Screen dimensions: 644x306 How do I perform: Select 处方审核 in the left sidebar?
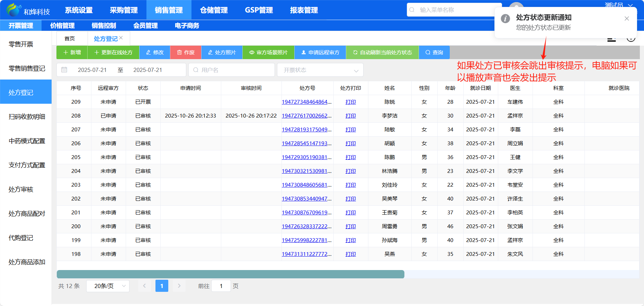(21, 189)
